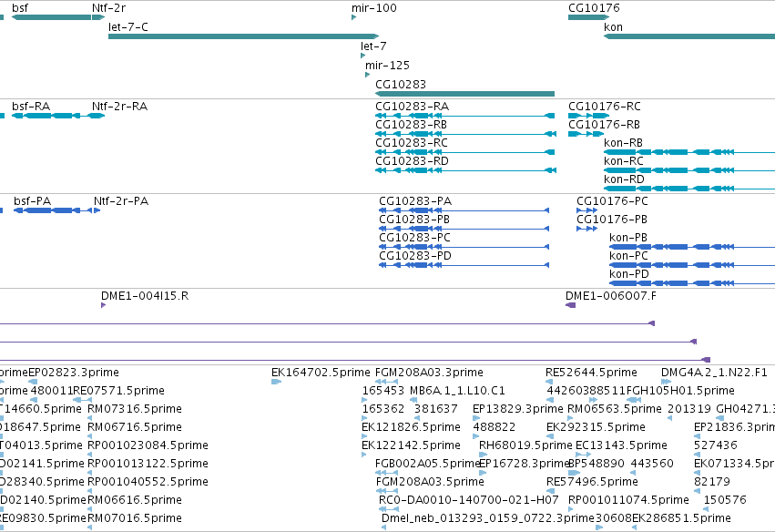This screenshot has height=532, width=775.
Task: Select the FGH105H01.5prime EST label
Action: pyautogui.click(x=680, y=391)
